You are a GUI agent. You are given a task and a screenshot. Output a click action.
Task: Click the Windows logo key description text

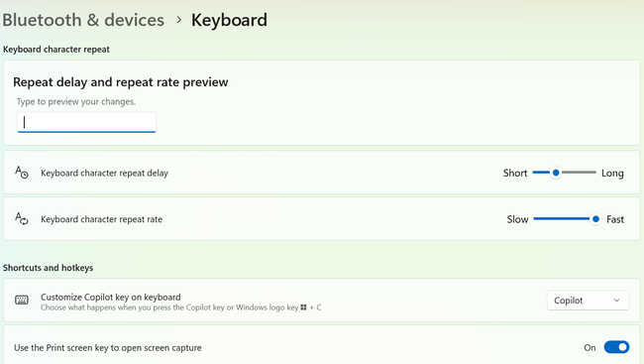click(180, 307)
